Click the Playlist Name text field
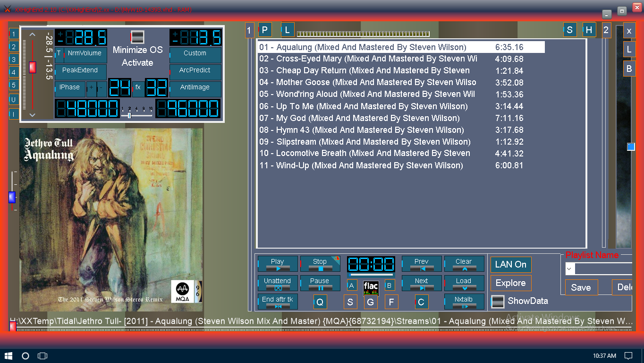 pos(603,269)
